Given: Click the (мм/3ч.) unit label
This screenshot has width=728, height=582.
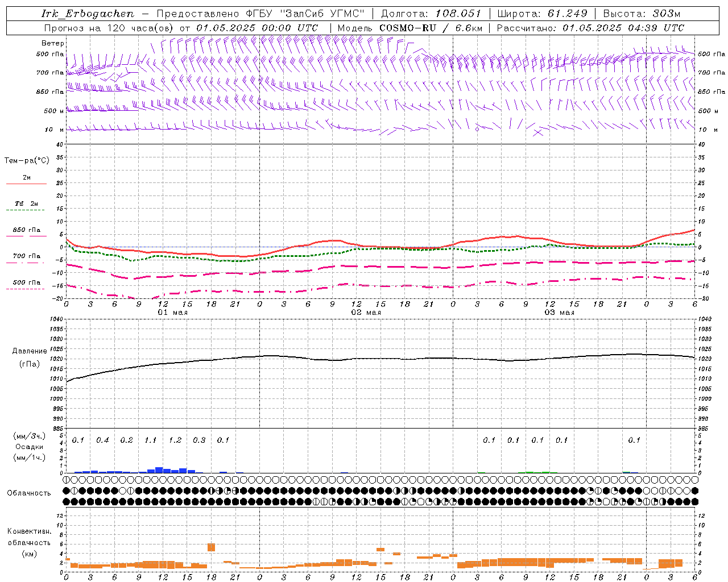Looking at the screenshot, I should pyautogui.click(x=29, y=436).
